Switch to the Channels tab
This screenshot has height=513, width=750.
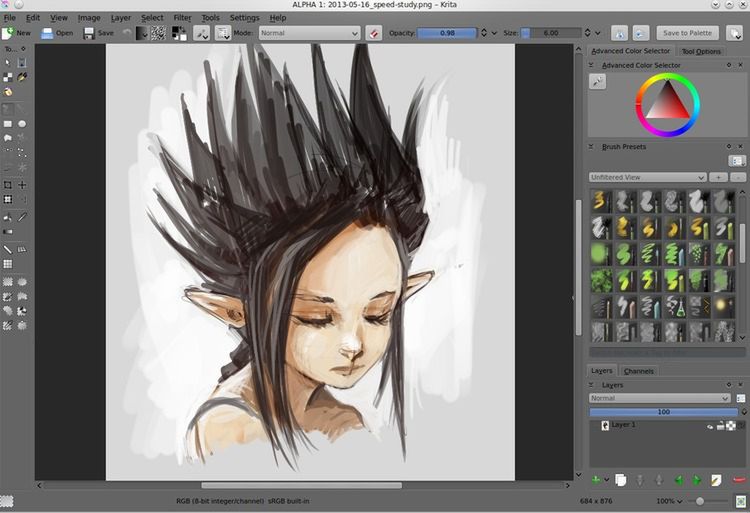[638, 371]
